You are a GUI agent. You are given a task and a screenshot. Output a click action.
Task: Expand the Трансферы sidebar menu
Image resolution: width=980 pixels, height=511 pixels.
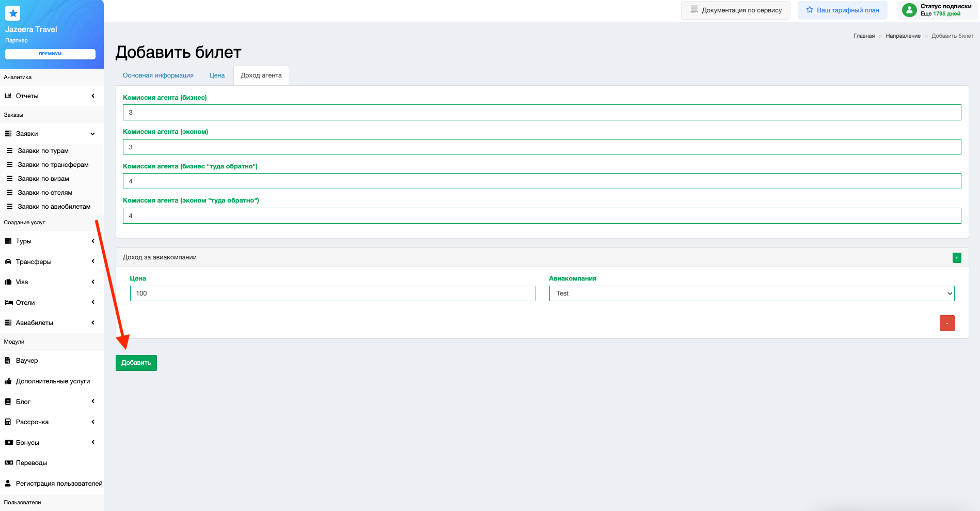(x=49, y=262)
